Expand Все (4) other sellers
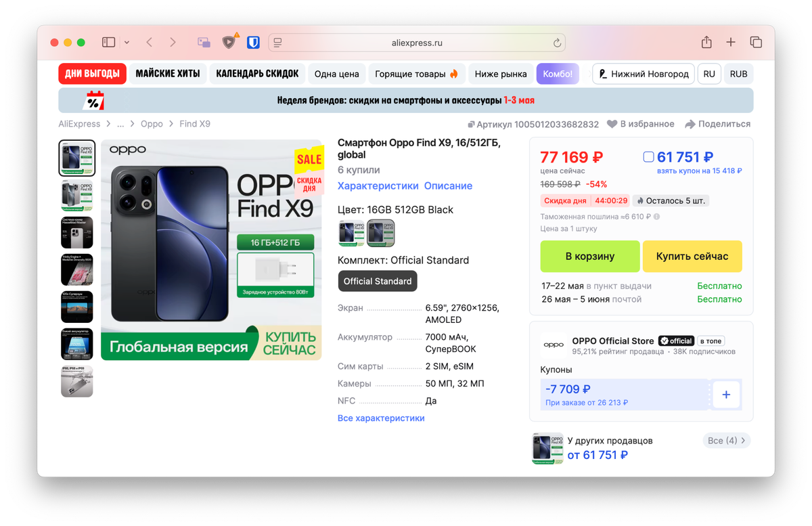This screenshot has width=812, height=526. [x=727, y=441]
